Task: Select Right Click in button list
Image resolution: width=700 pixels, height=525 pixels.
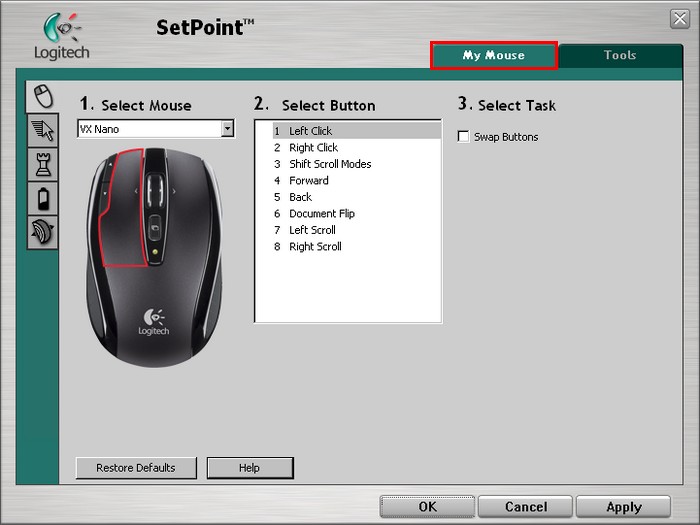Action: pyautogui.click(x=313, y=148)
